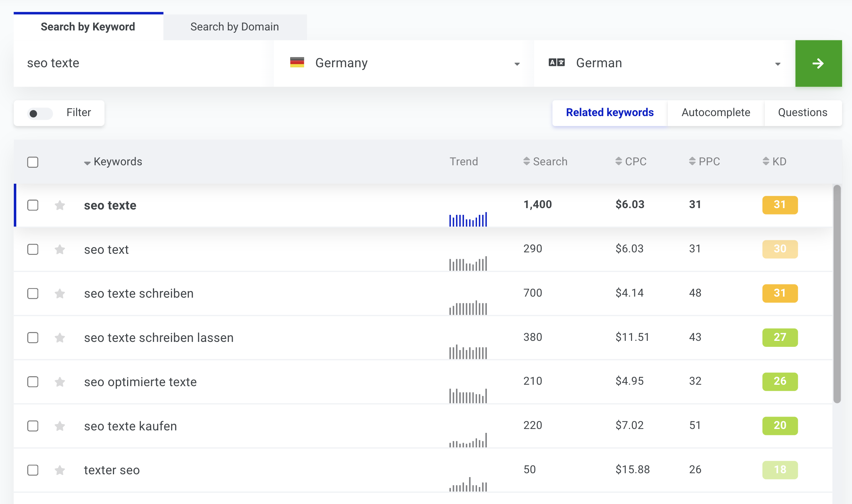Image resolution: width=852 pixels, height=504 pixels.
Task: Switch to Autocomplete tab
Action: click(716, 113)
